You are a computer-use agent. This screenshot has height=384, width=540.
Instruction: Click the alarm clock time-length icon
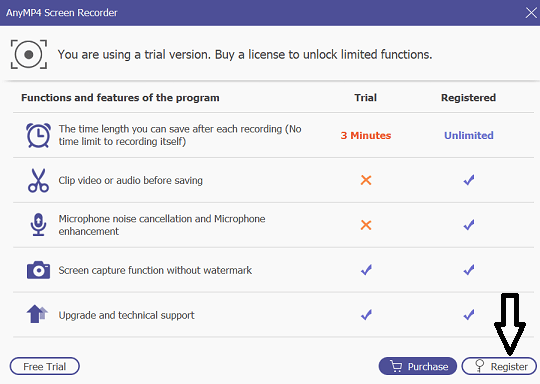click(x=38, y=135)
